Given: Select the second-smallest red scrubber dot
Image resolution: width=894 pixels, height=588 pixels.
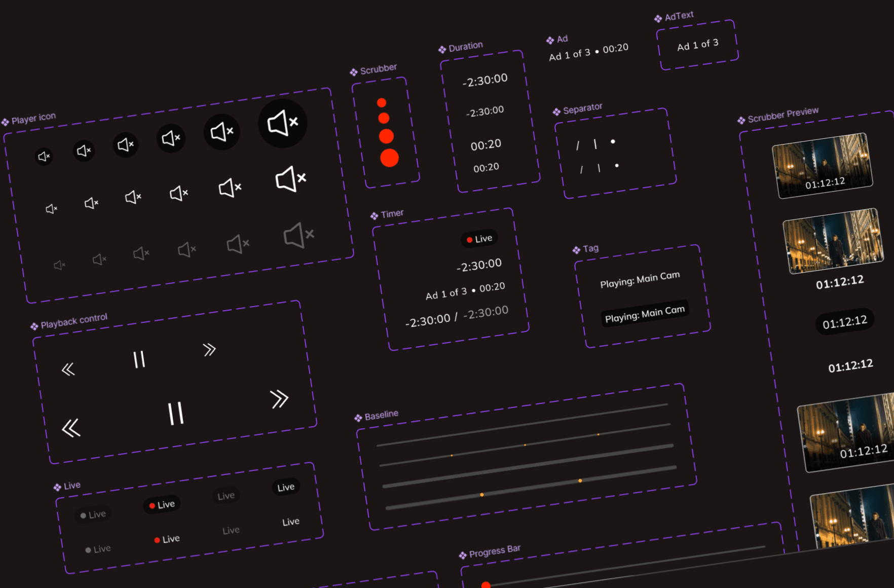Looking at the screenshot, I should point(384,118).
